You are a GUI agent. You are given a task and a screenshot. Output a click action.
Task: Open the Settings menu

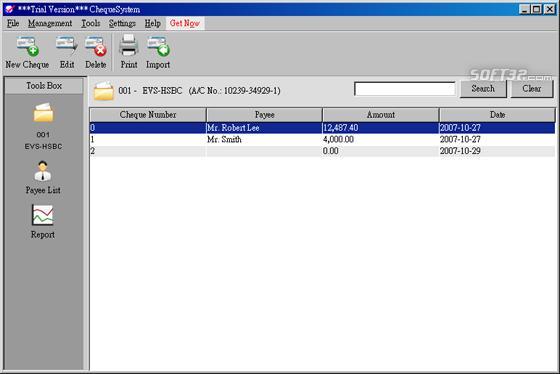(x=122, y=24)
